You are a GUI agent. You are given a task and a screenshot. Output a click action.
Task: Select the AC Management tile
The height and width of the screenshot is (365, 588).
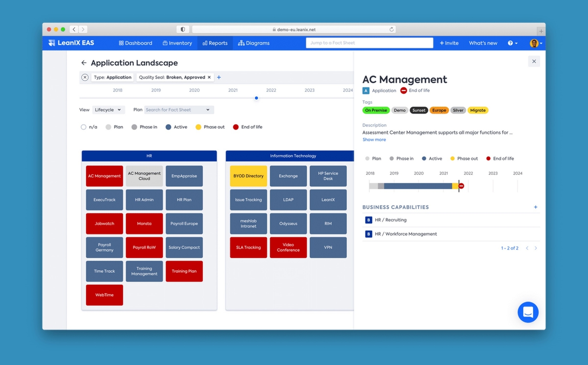[x=104, y=176]
